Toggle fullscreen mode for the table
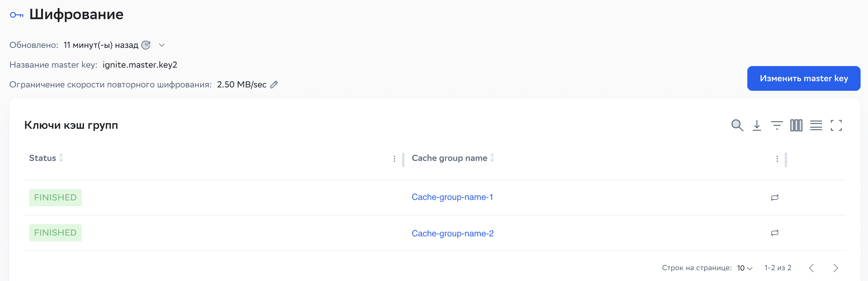The width and height of the screenshot is (868, 281). [836, 125]
